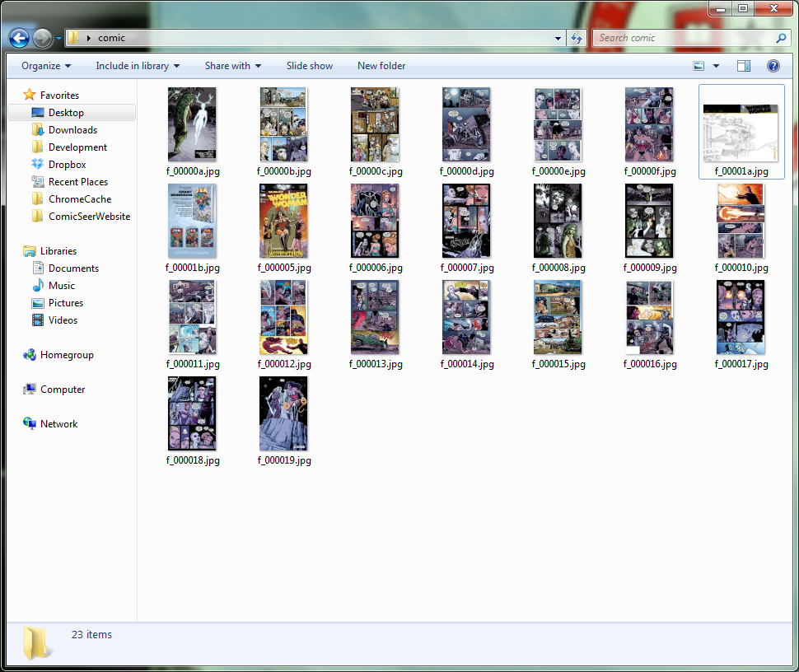Click the refresh button beside address bar
This screenshot has width=799, height=672.
pyautogui.click(x=577, y=38)
